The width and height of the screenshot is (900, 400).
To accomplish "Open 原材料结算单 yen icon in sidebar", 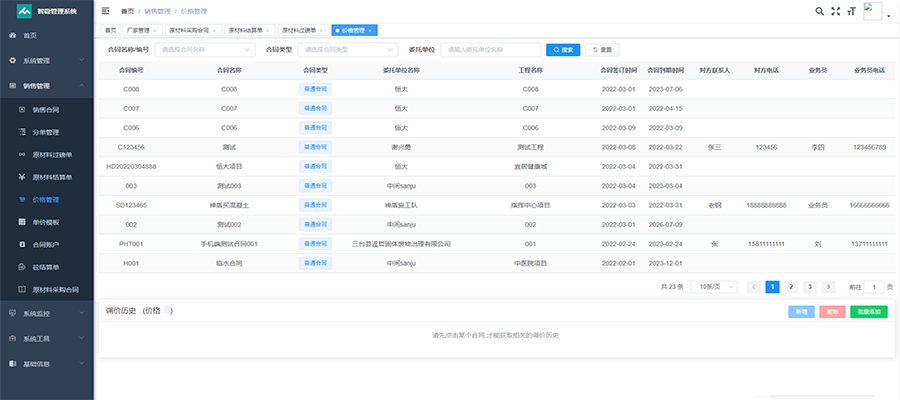I will 22,177.
